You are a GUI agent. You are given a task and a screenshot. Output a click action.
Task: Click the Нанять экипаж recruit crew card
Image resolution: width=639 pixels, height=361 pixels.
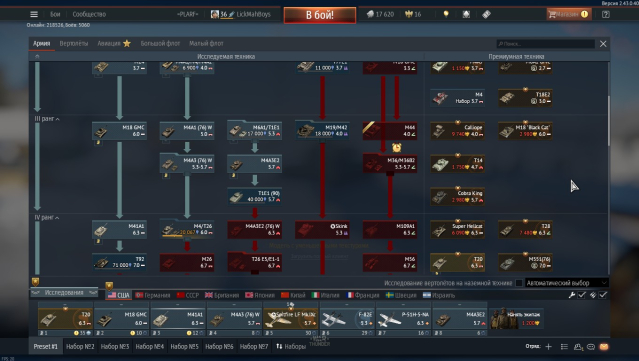click(516, 319)
